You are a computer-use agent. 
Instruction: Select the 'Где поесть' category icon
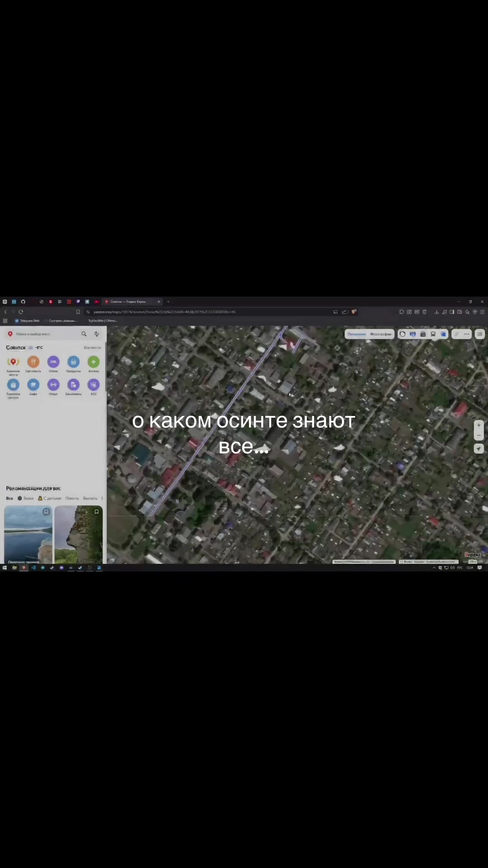33,362
